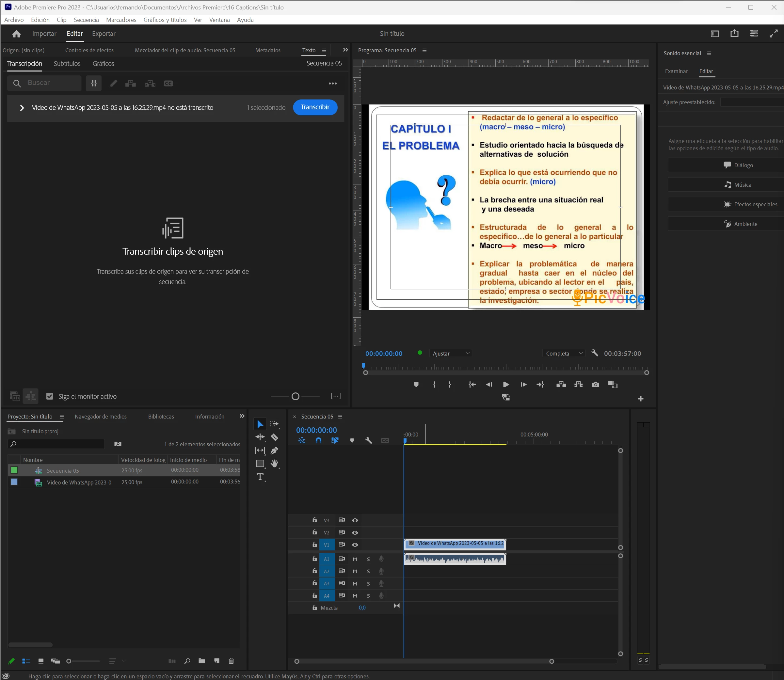The height and width of the screenshot is (680, 784).
Task: Click the Export Frame camera icon
Action: point(595,385)
